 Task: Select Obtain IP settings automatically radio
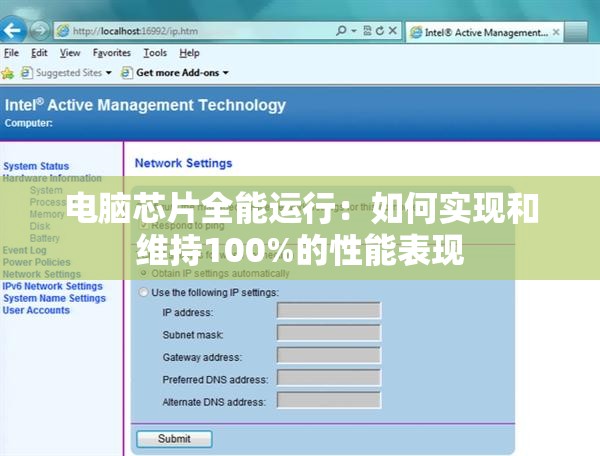[x=143, y=273]
